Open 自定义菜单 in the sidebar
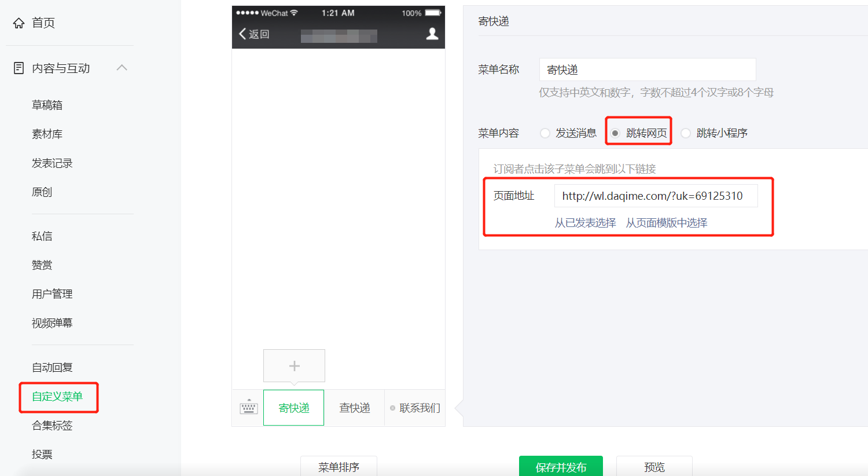 click(57, 397)
